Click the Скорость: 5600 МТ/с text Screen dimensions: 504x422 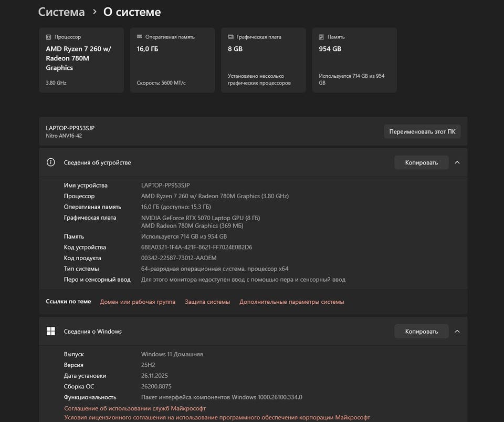(x=161, y=83)
